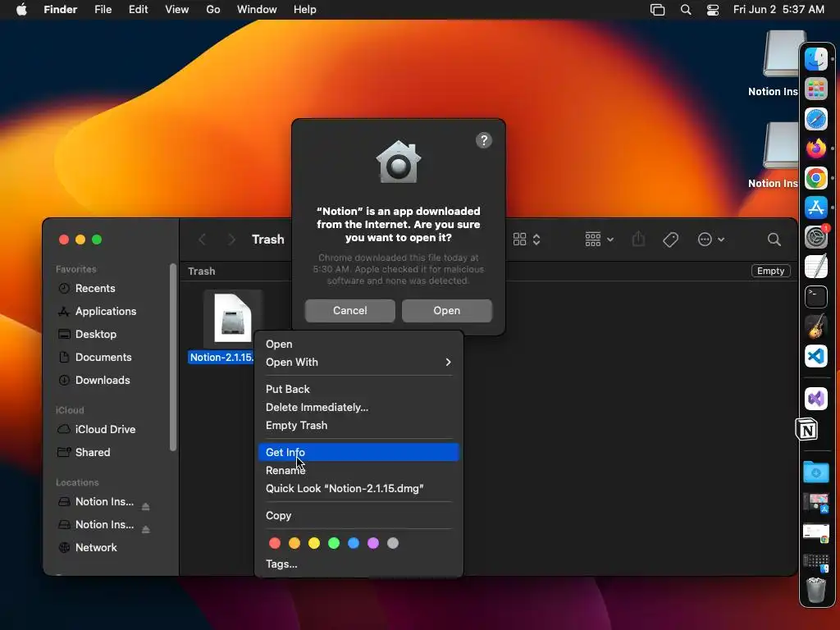Click the Tags toolbar icon
This screenshot has width=840, height=630.
point(670,240)
